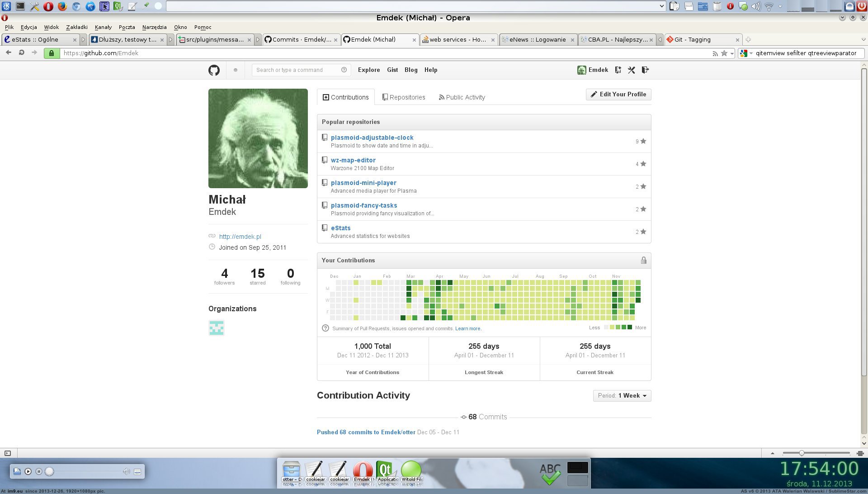Open the wireless network tray icon

point(769,6)
